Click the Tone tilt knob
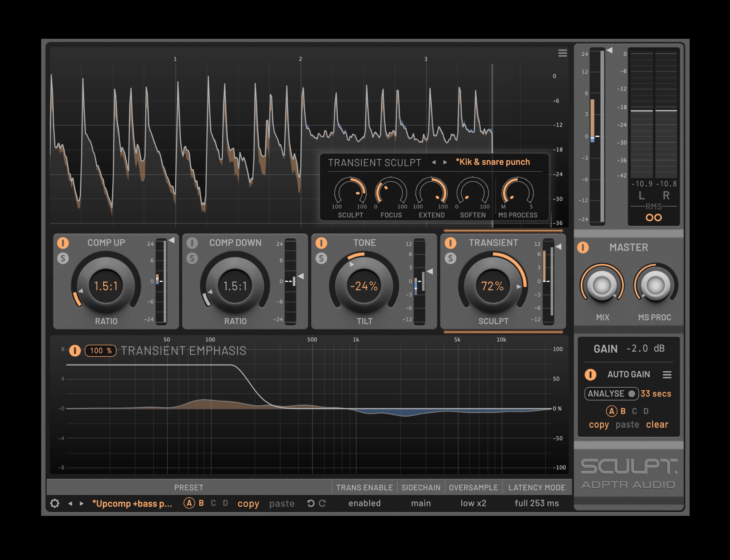730x560 pixels. [364, 286]
